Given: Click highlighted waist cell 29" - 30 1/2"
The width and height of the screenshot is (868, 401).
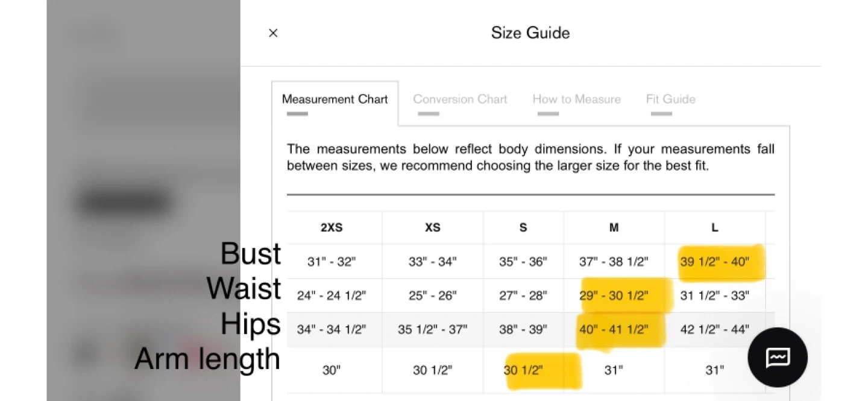Looking at the screenshot, I should click(x=614, y=295).
